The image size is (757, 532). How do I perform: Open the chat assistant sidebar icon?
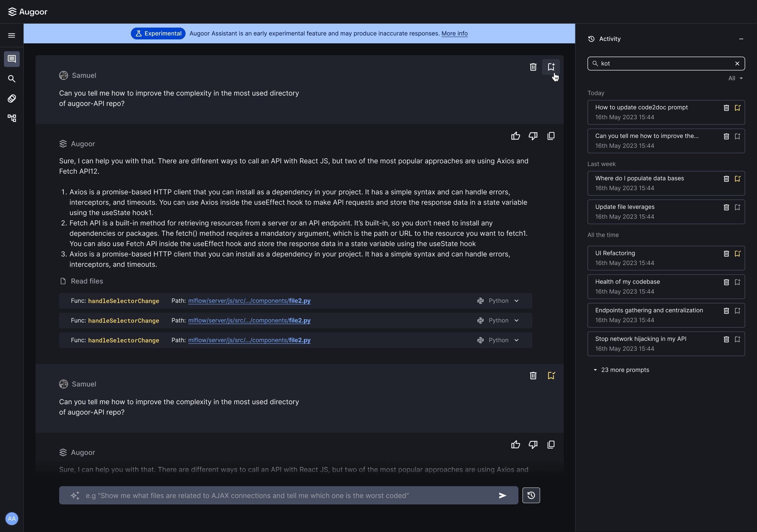pos(11,59)
